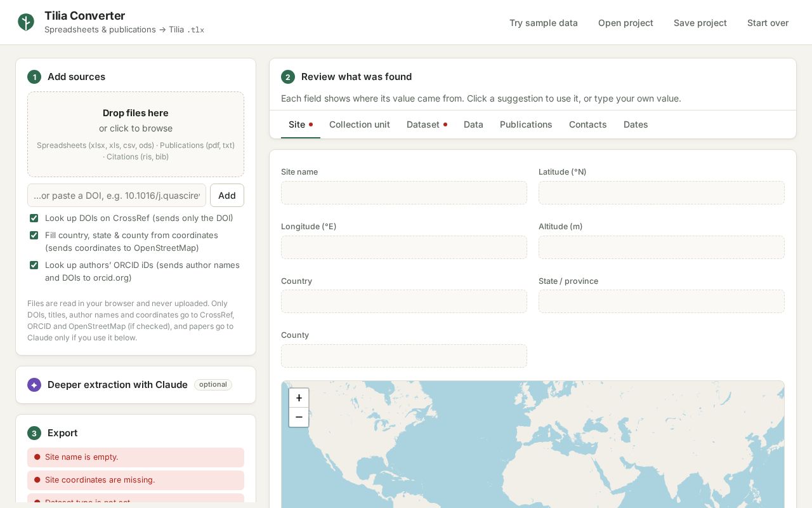Image resolution: width=812 pixels, height=508 pixels.
Task: Click the Altitude (m) field
Action: point(662,248)
